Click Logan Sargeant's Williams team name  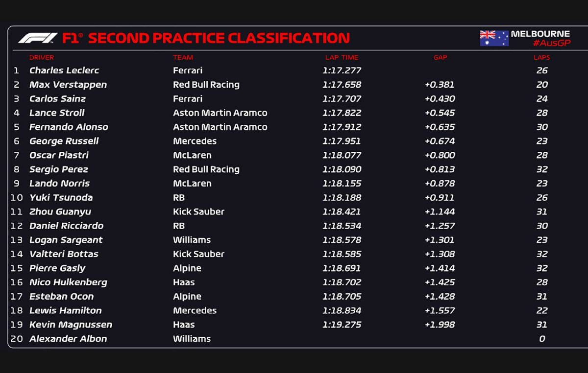[192, 240]
